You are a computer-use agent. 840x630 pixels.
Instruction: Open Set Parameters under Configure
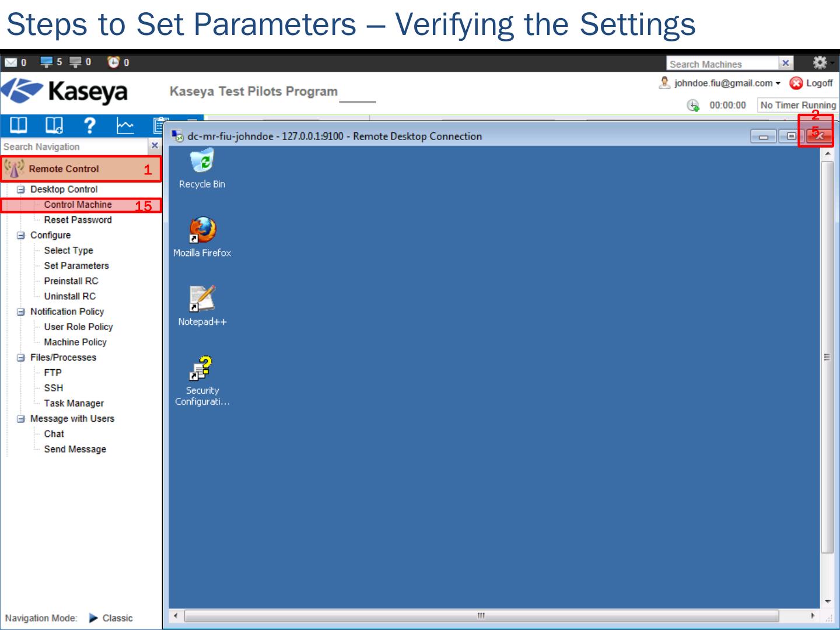tap(76, 265)
